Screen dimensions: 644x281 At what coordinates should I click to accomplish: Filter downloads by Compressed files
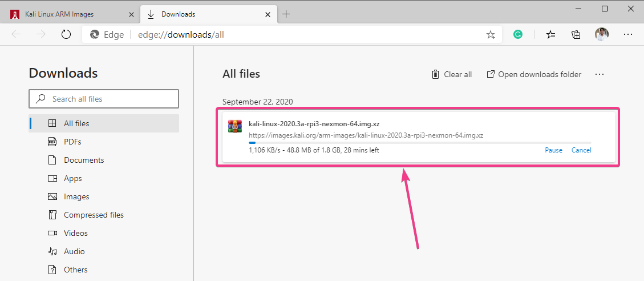pyautogui.click(x=104, y=215)
